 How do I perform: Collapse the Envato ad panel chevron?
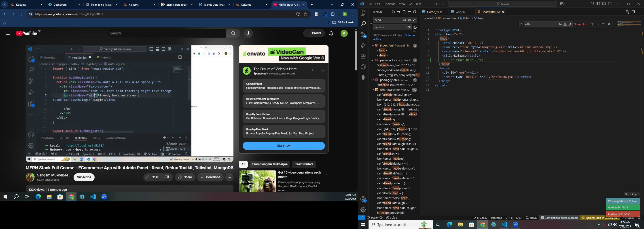pos(323,71)
